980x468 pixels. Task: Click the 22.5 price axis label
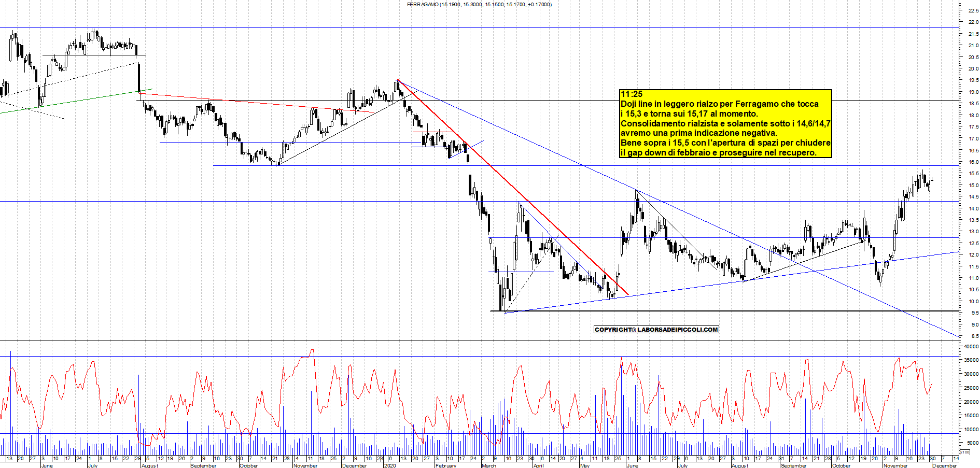pos(973,10)
